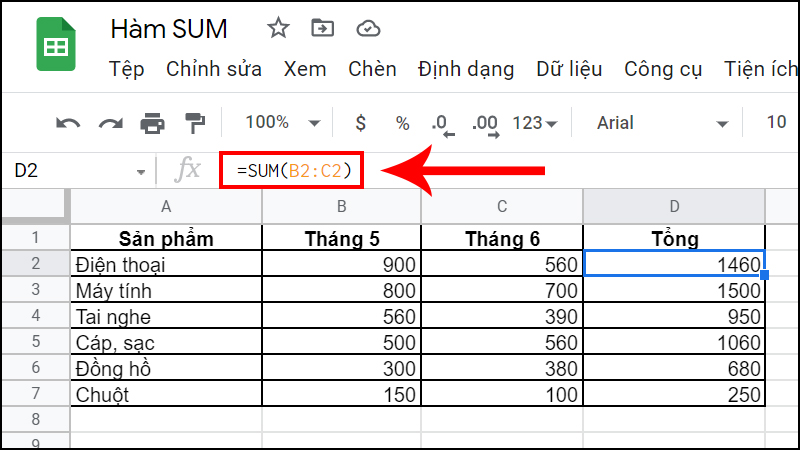Expand the 123 number format dropdown
This screenshot has height=450, width=800.
(535, 123)
